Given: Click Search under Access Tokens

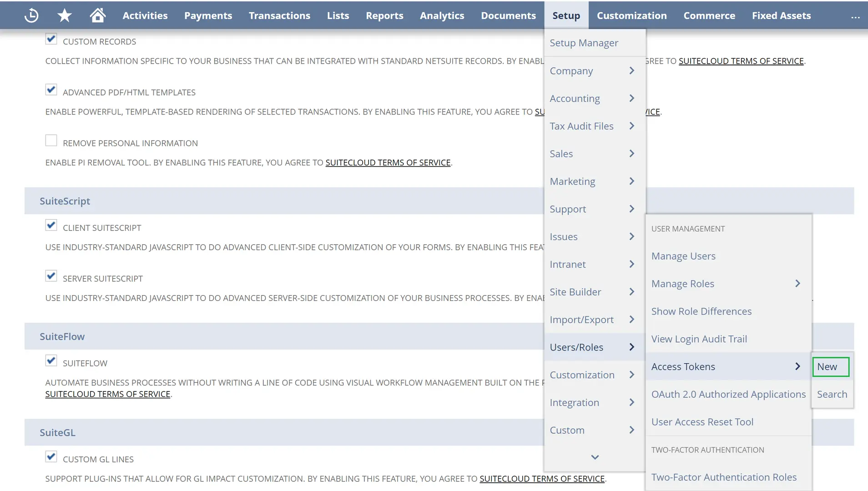Looking at the screenshot, I should 832,394.
